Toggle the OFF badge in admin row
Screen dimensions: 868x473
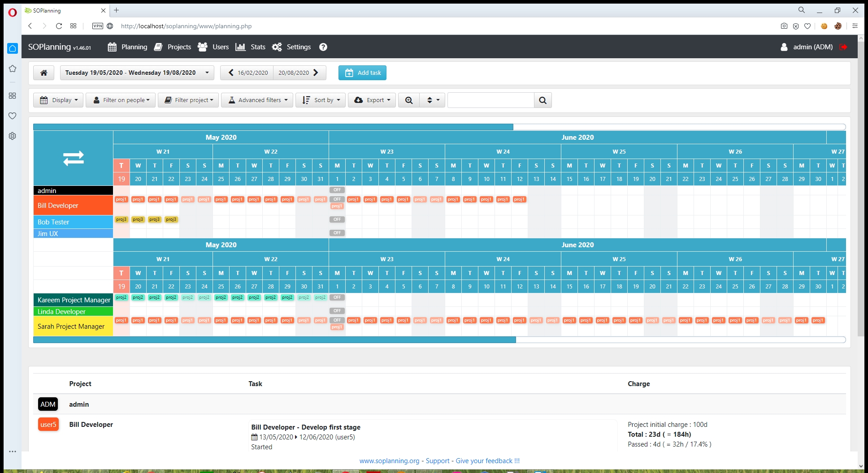click(337, 190)
